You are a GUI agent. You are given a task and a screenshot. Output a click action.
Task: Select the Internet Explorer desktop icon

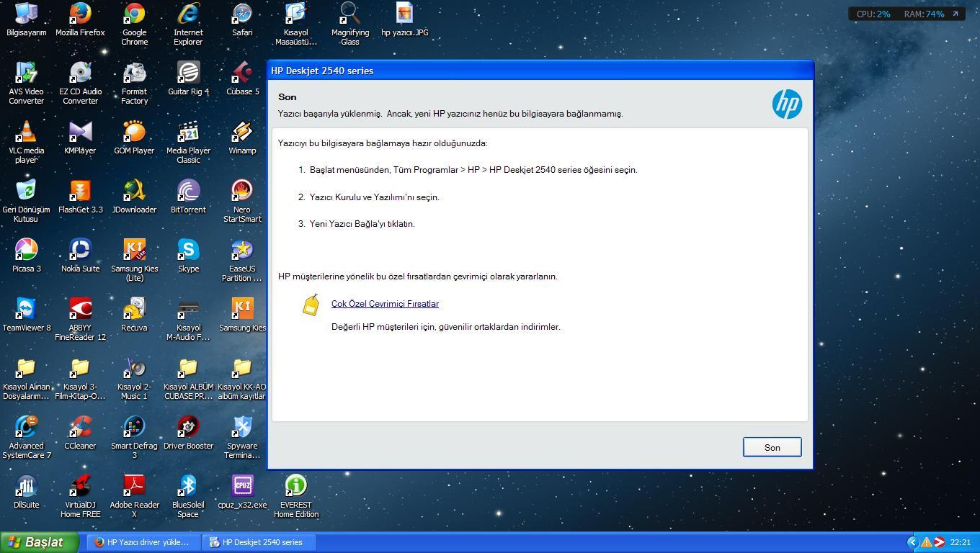pyautogui.click(x=188, y=24)
